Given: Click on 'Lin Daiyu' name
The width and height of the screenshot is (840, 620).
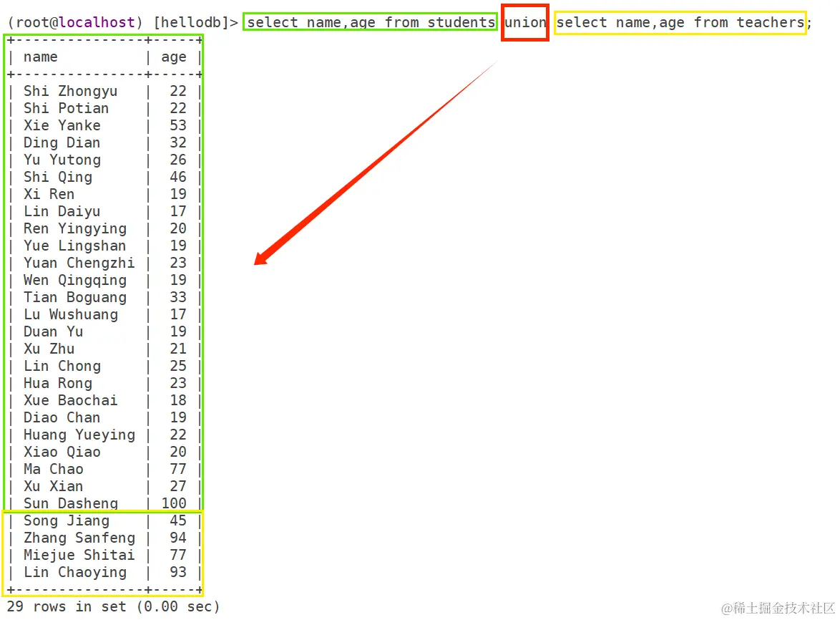Looking at the screenshot, I should point(62,211).
